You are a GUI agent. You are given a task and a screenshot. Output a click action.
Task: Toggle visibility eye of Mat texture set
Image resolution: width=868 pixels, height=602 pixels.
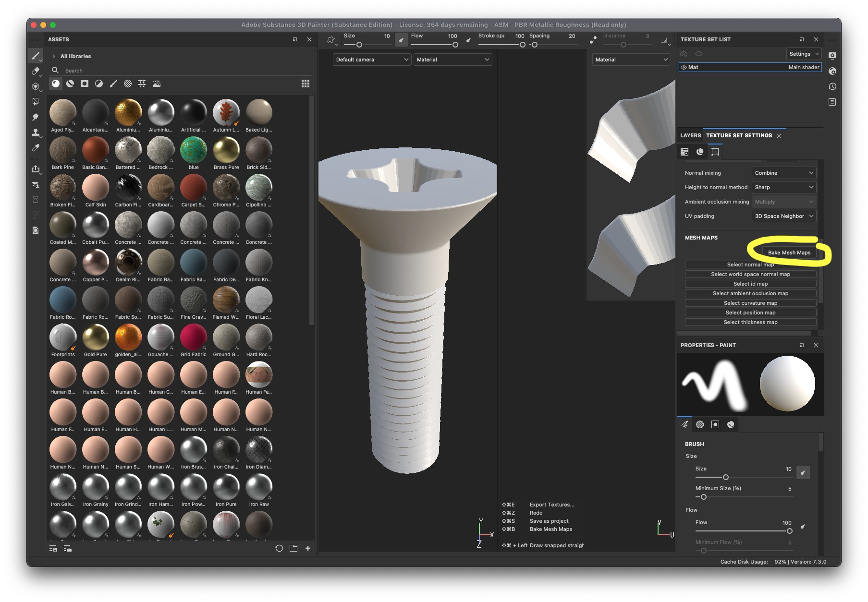684,68
